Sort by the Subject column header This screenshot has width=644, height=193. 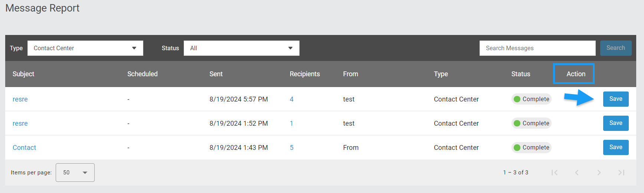coord(23,74)
